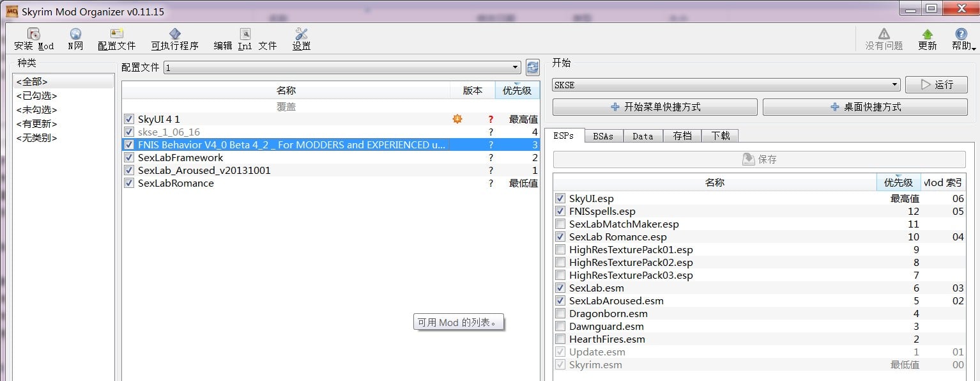Image resolution: width=980 pixels, height=381 pixels.
Task: Uncheck the SexLabRomance mod checkbox
Action: click(x=129, y=183)
